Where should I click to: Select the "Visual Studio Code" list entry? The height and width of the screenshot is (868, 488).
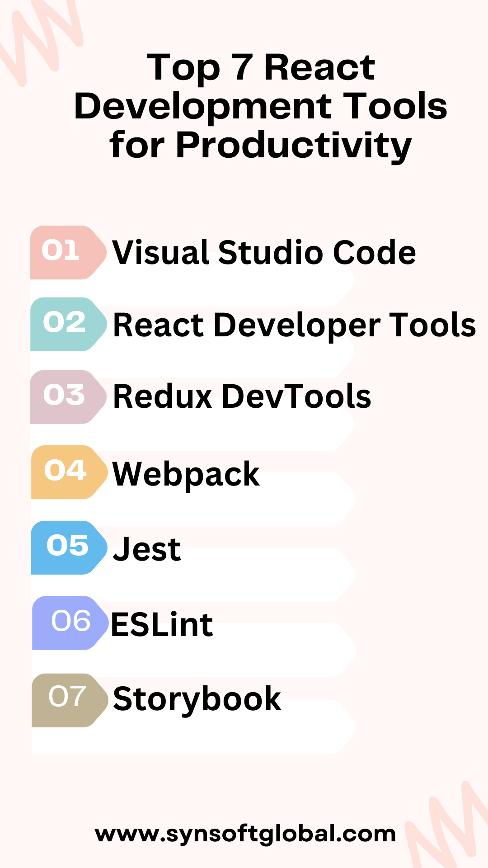(x=264, y=252)
